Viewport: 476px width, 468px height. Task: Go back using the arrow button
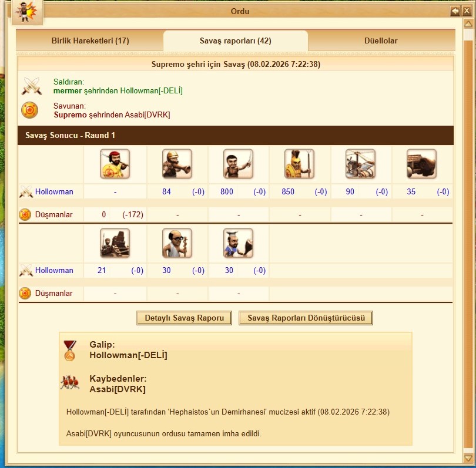tap(455, 11)
